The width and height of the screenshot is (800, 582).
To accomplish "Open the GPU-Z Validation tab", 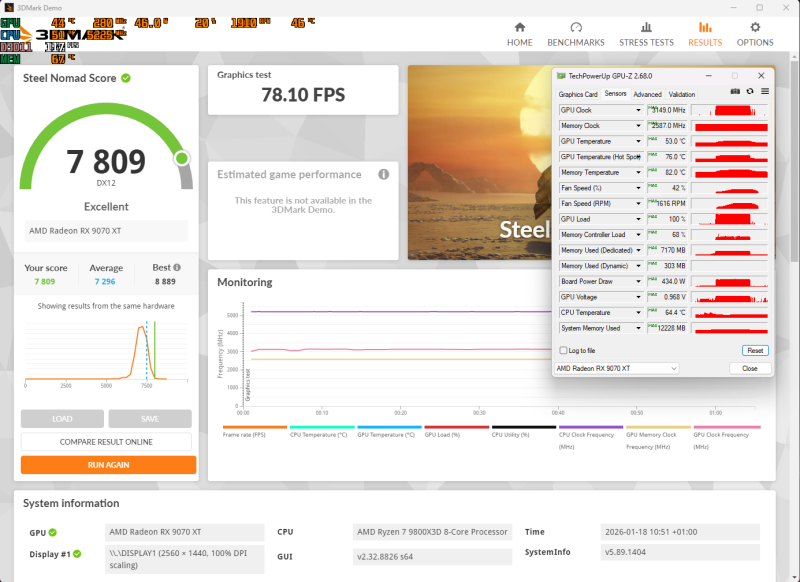I will click(682, 94).
